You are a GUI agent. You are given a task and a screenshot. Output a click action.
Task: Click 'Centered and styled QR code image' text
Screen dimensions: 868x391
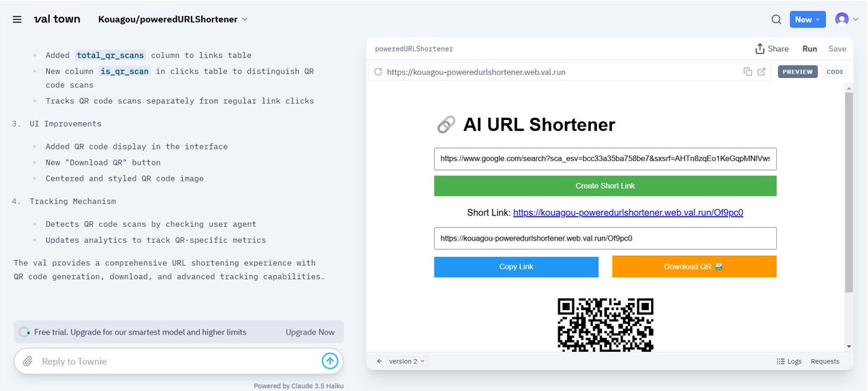[124, 179]
